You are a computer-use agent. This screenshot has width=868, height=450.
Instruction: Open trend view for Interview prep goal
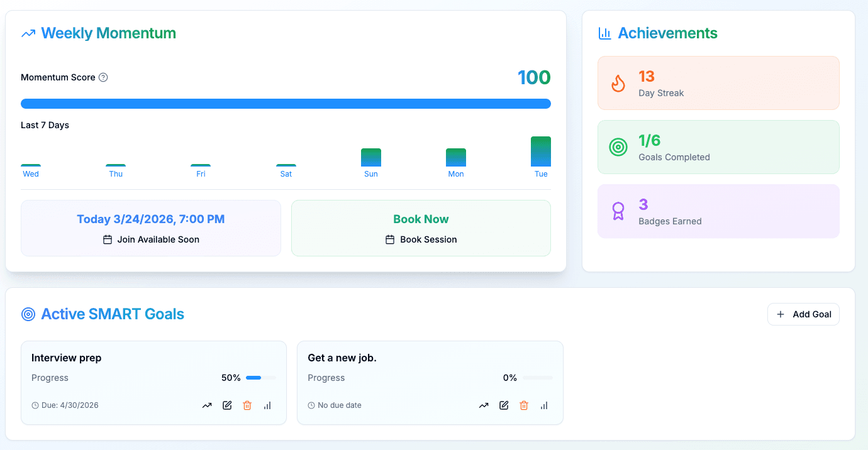point(207,405)
